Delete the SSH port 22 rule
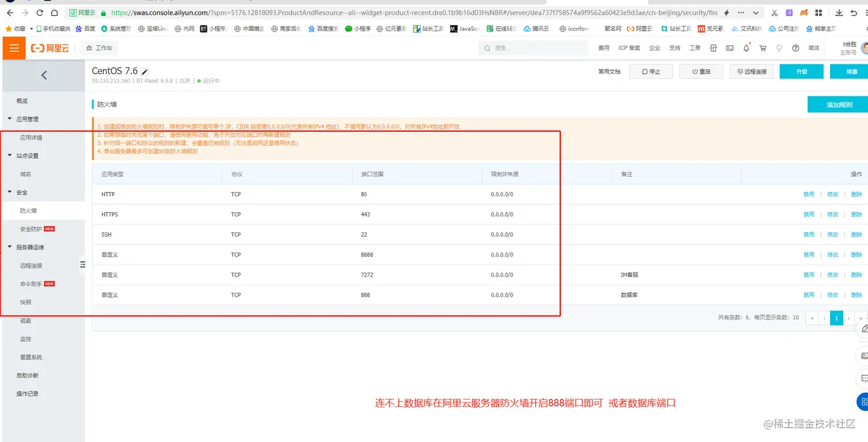Image resolution: width=868 pixels, height=442 pixels. pos(856,235)
